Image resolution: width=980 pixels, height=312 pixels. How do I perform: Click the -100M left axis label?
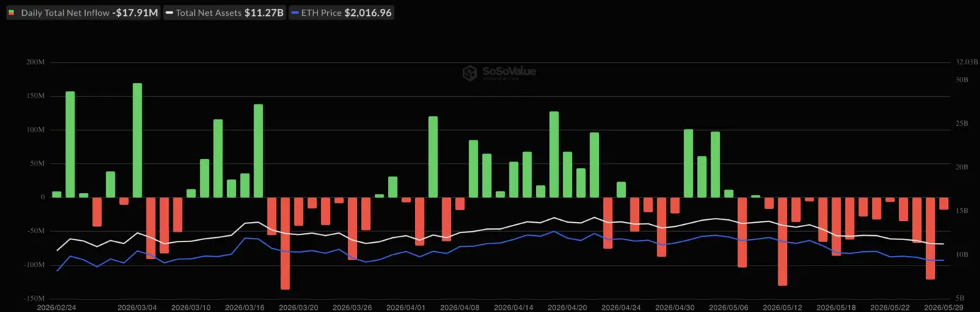click(33, 265)
